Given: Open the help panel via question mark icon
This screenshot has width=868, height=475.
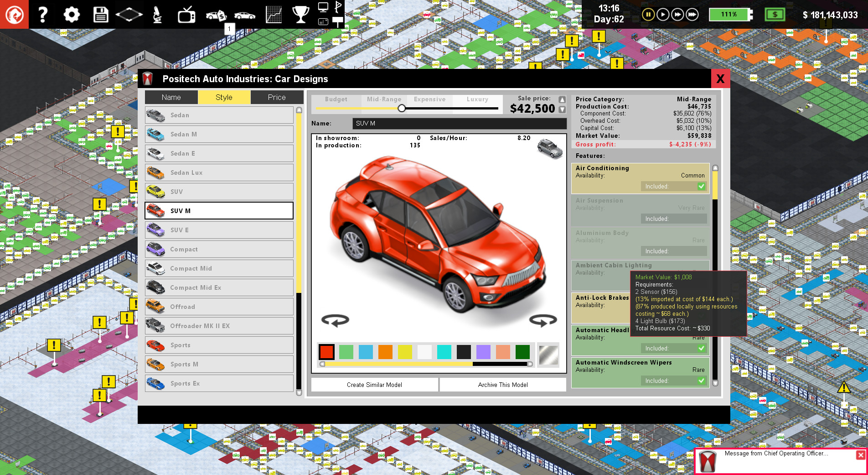Looking at the screenshot, I should tap(42, 14).
